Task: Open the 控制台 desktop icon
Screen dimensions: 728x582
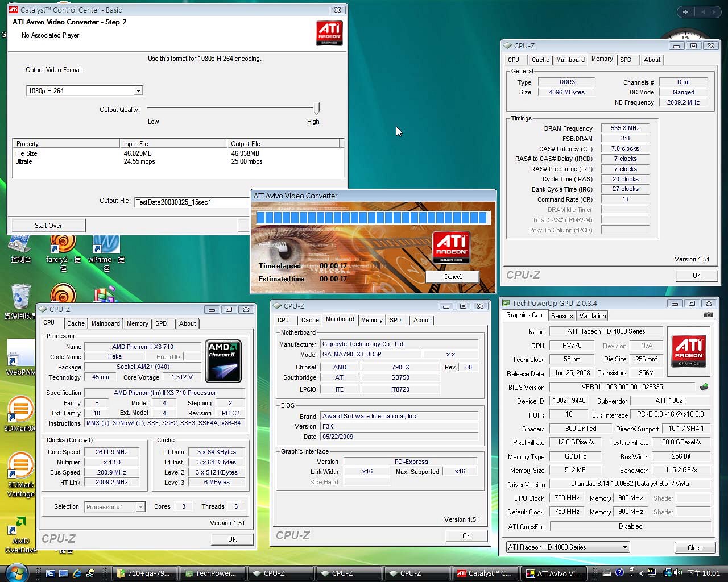Action: [20, 249]
